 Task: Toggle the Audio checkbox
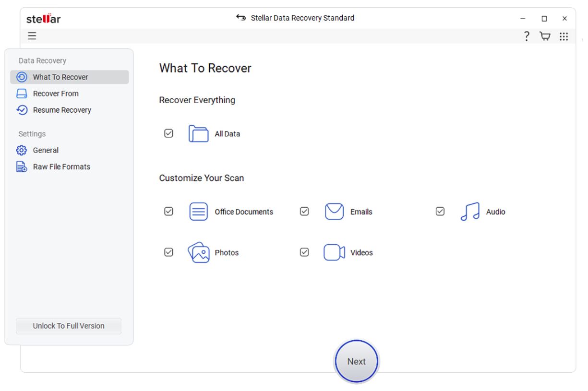pos(440,211)
